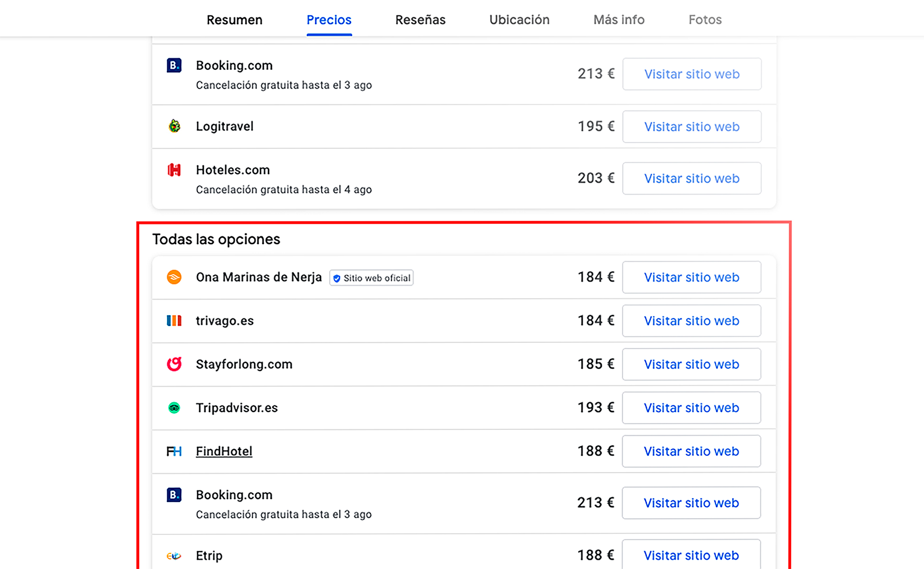Visit the Logitravel website for 195 €
Image resolution: width=924 pixels, height=569 pixels.
coord(692,126)
